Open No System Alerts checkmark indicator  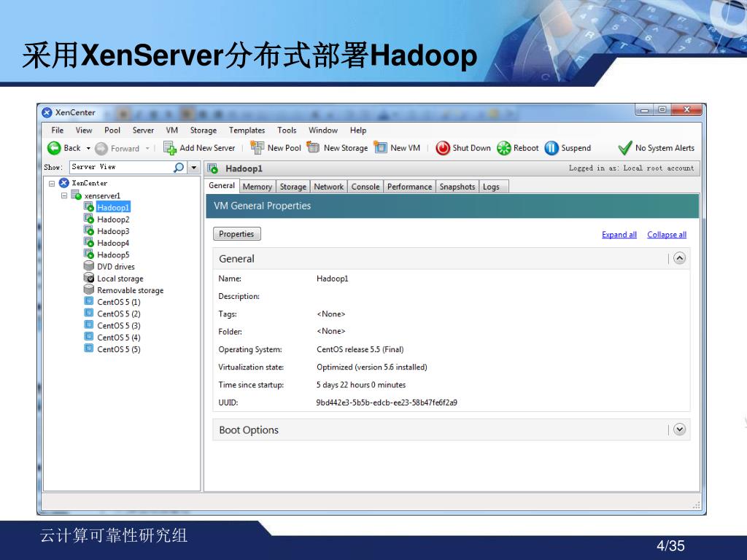(x=625, y=148)
